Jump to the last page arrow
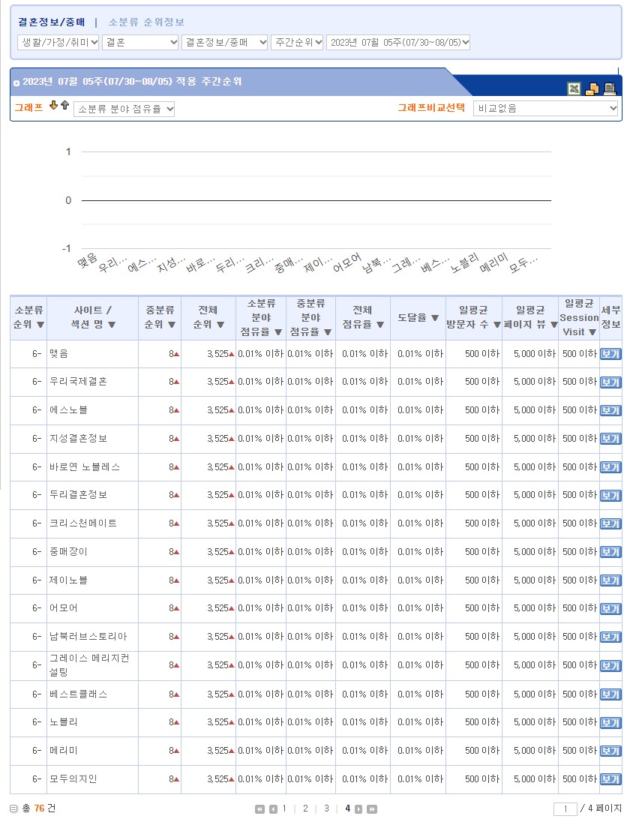The width and height of the screenshot is (639, 840). (372, 809)
